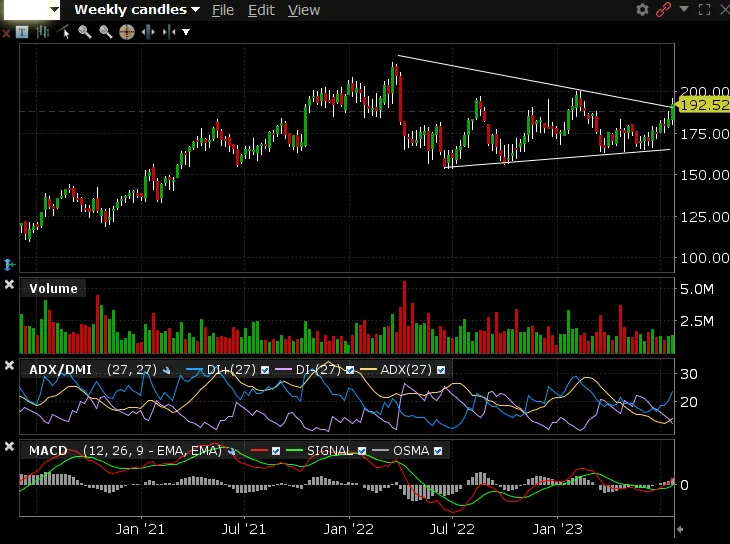Click the 150.00 price axis label

pyautogui.click(x=705, y=175)
